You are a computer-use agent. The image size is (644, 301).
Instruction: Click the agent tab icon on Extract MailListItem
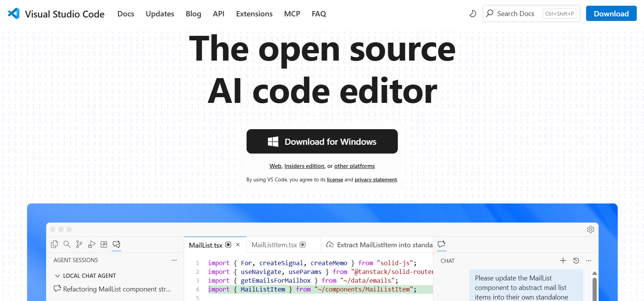[x=330, y=245]
